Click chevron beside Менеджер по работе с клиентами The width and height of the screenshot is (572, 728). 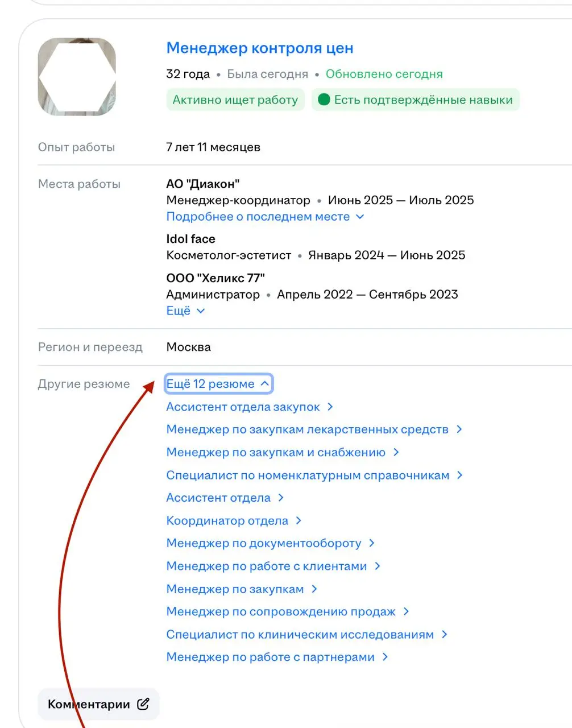(378, 566)
